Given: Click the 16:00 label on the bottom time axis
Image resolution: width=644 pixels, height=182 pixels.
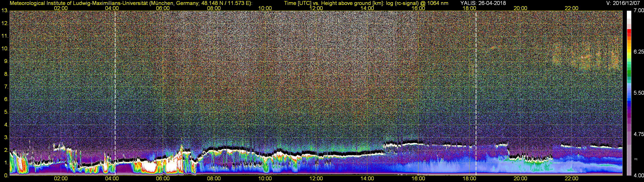Looking at the screenshot, I should click(418, 179).
